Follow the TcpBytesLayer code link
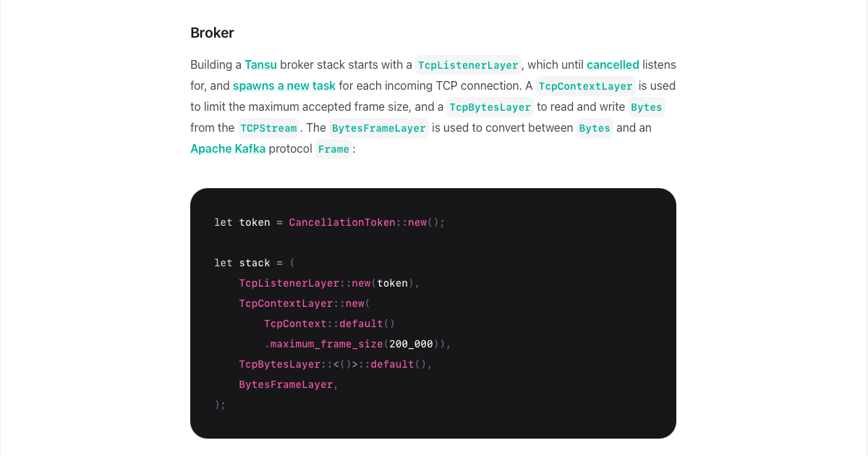Screen dimensions: 868x456 click(490, 107)
